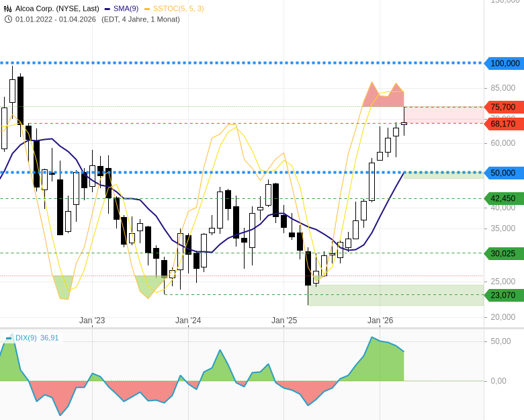This screenshot has height=420, width=524.
Task: Click the DIX(9) indicator label
Action: [26, 338]
